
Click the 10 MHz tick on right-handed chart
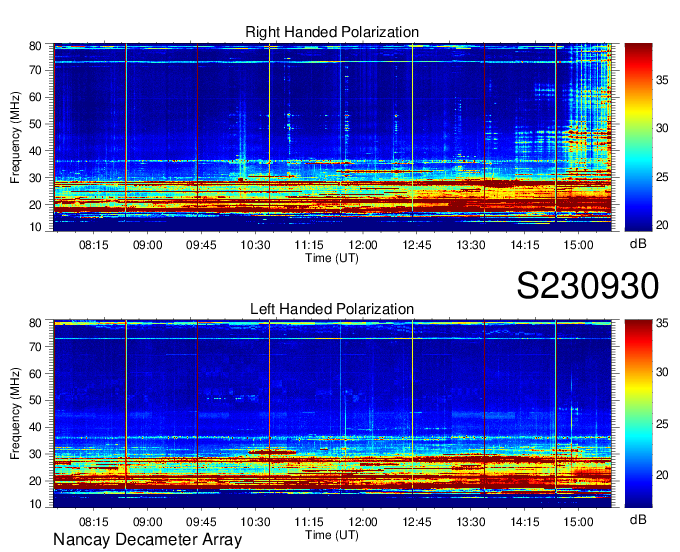tap(35, 227)
